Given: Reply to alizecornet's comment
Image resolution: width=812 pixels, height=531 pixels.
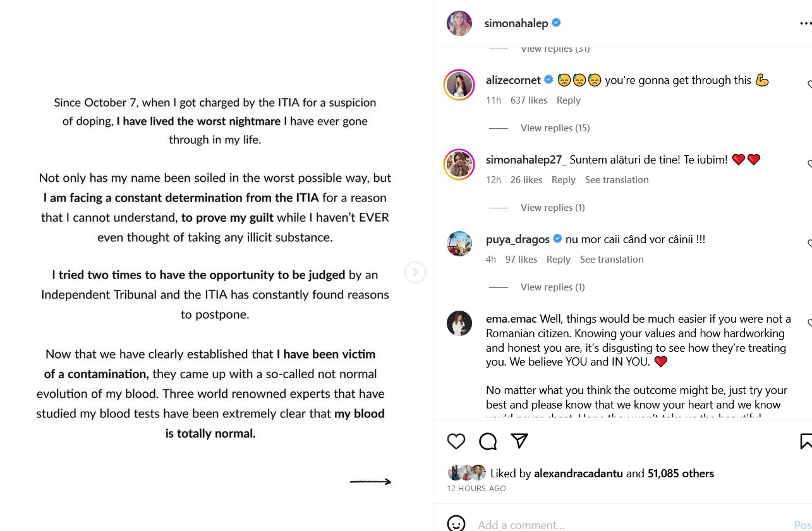Looking at the screenshot, I should point(568,100).
